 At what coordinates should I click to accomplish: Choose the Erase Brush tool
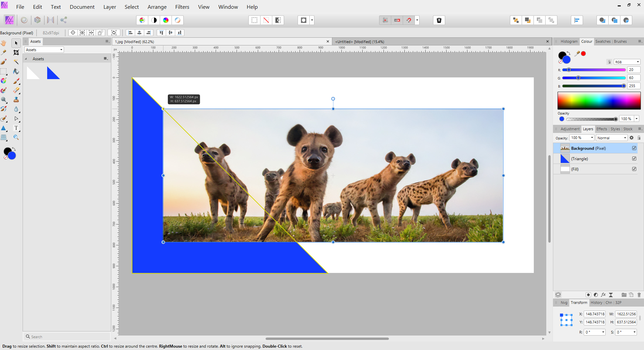point(16,90)
